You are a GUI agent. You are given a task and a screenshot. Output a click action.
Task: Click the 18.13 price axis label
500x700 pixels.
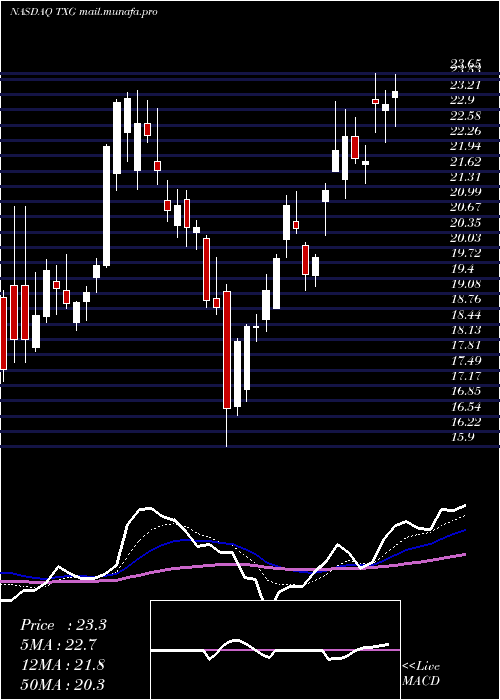466,329
